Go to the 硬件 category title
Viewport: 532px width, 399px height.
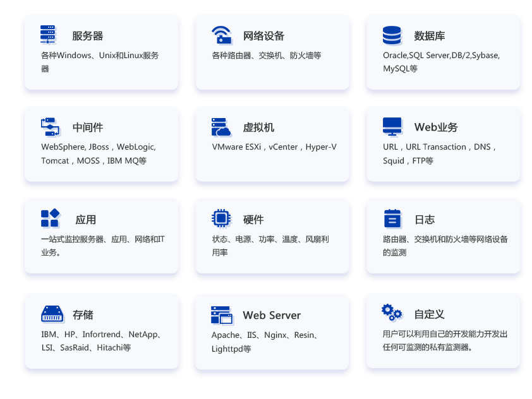tap(253, 220)
